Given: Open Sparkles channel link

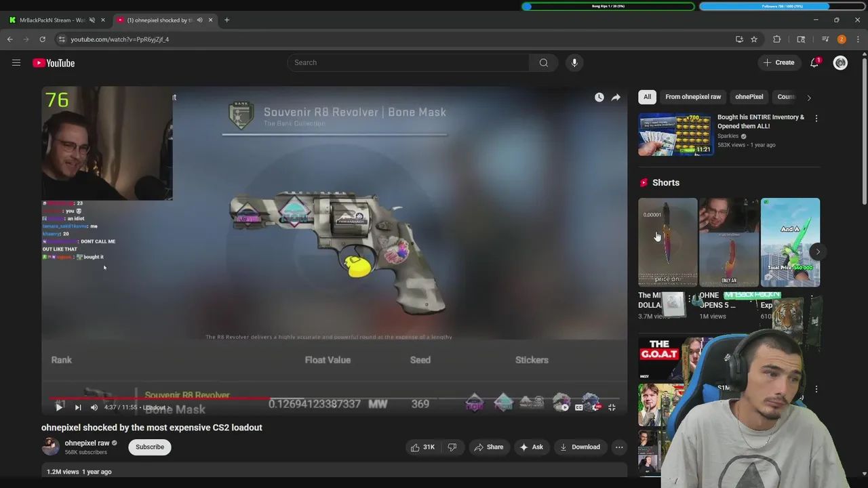Looking at the screenshot, I should [728, 136].
